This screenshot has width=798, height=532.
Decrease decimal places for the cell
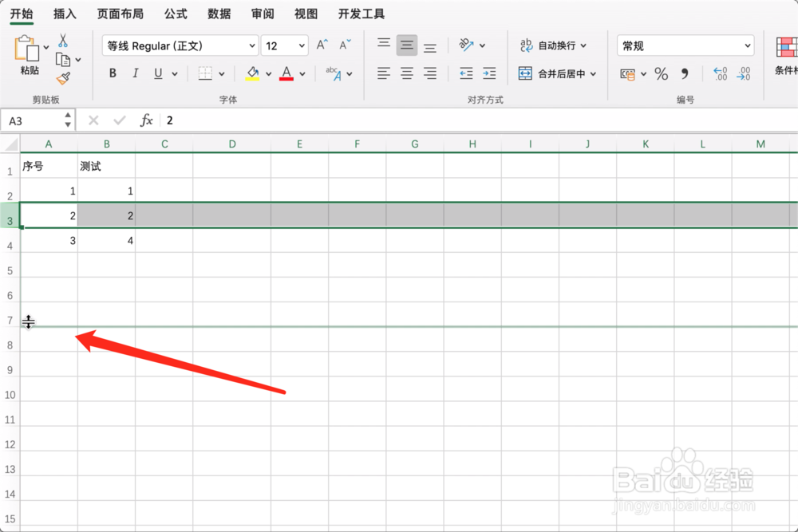[x=744, y=73]
